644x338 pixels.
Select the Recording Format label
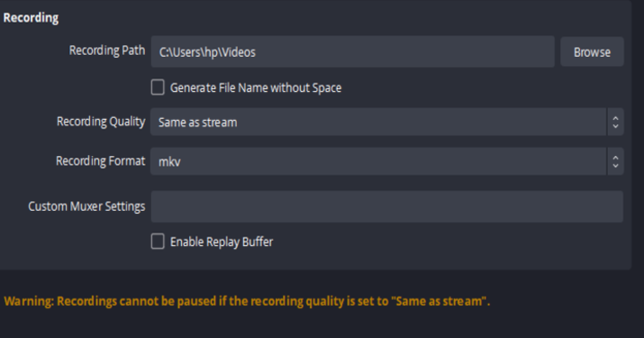(100, 160)
